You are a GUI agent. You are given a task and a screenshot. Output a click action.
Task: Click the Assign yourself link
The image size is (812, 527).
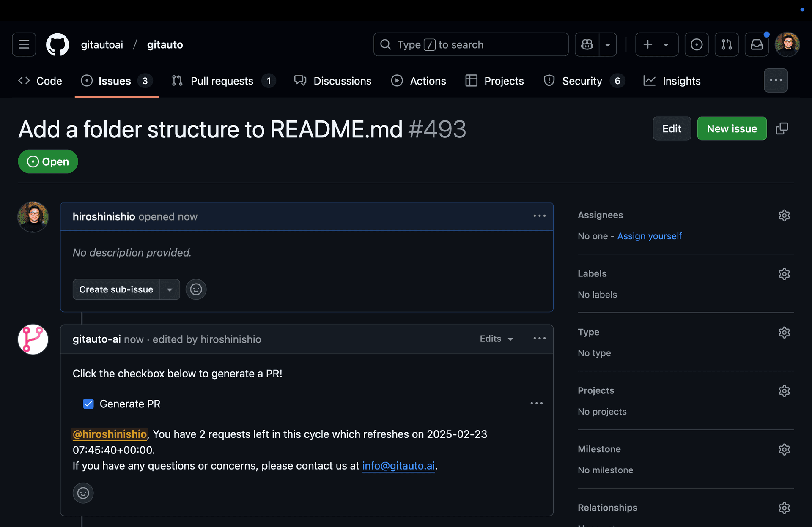click(x=649, y=236)
